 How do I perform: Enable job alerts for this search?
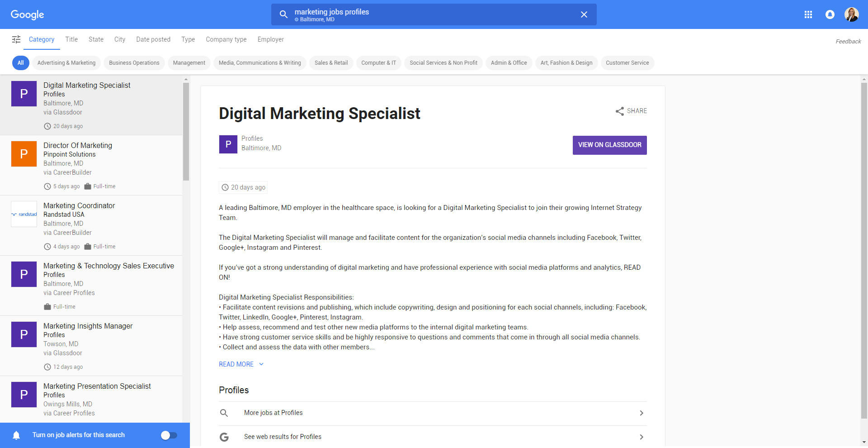(x=169, y=435)
